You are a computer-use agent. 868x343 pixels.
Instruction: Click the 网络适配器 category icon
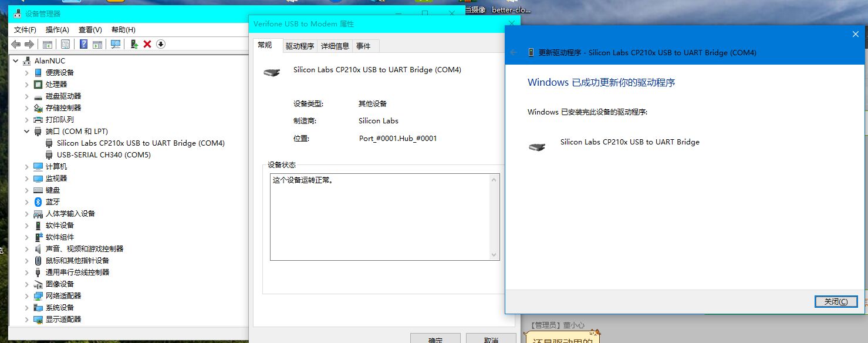tap(38, 295)
